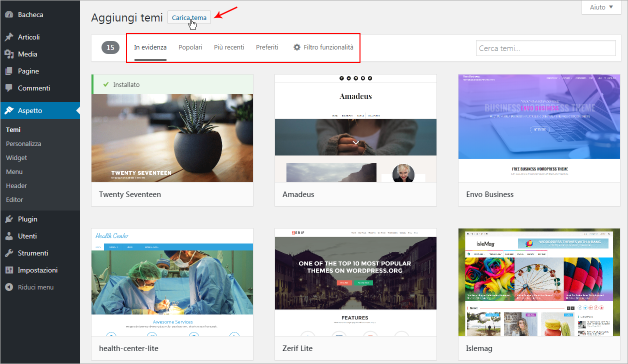The height and width of the screenshot is (364, 628).
Task: Open the Utenti menu item
Action: 40,236
